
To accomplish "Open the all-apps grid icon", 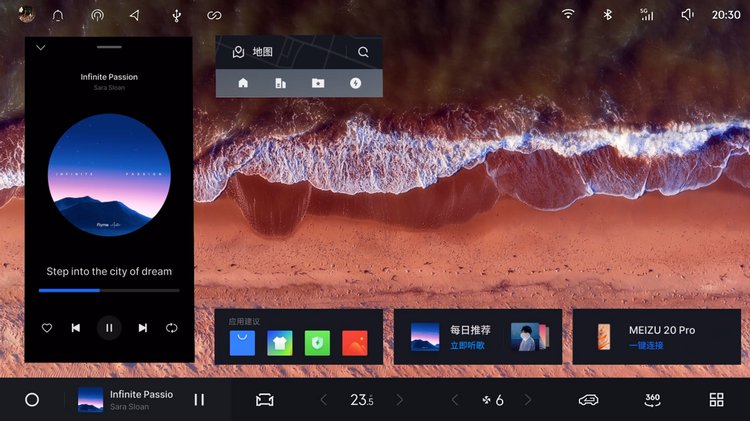I will click(x=716, y=399).
